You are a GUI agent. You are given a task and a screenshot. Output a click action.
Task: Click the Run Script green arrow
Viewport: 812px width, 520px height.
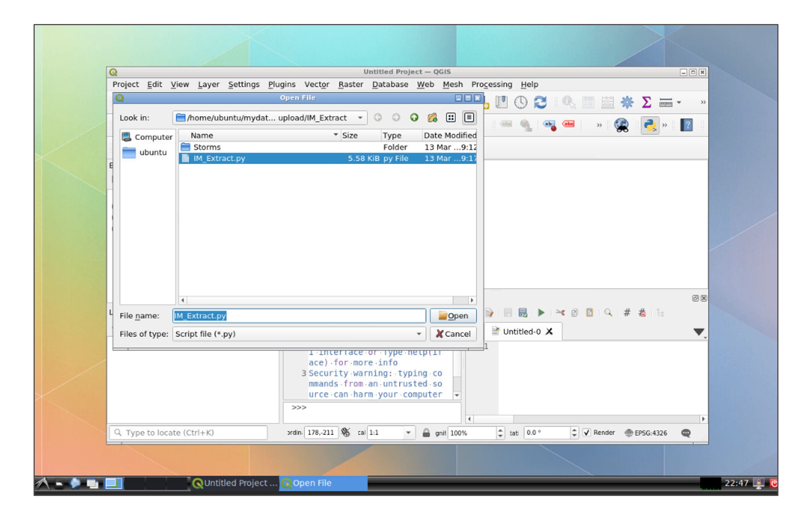coord(541,312)
